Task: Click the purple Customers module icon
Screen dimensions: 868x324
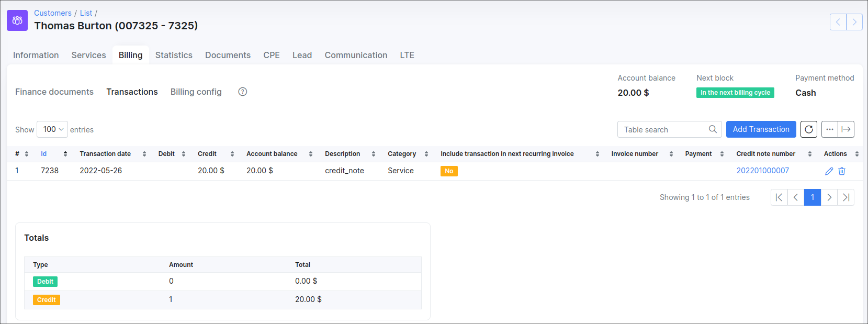Action: coord(17,20)
